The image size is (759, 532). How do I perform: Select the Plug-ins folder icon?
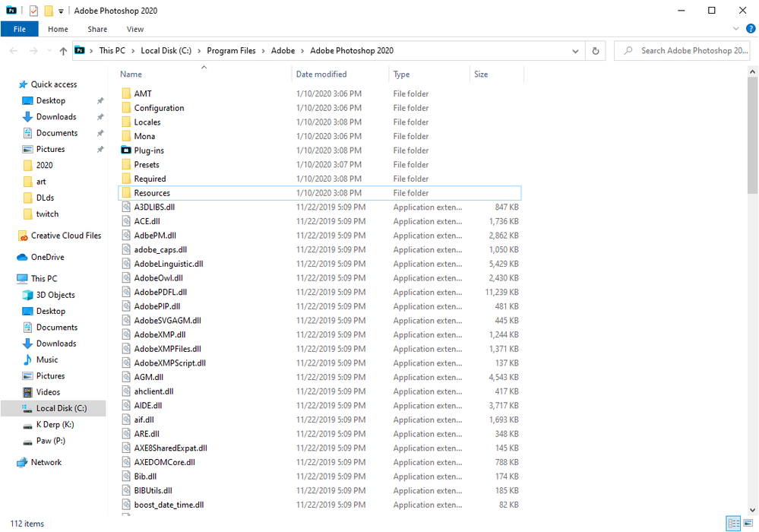click(x=126, y=150)
